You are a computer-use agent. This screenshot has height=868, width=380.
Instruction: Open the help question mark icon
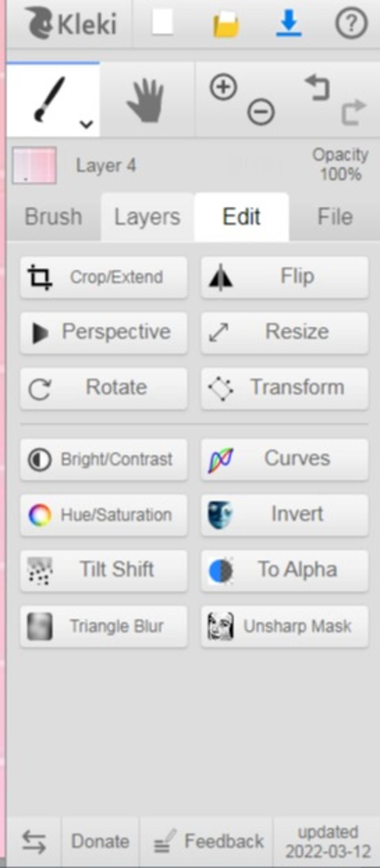click(351, 24)
